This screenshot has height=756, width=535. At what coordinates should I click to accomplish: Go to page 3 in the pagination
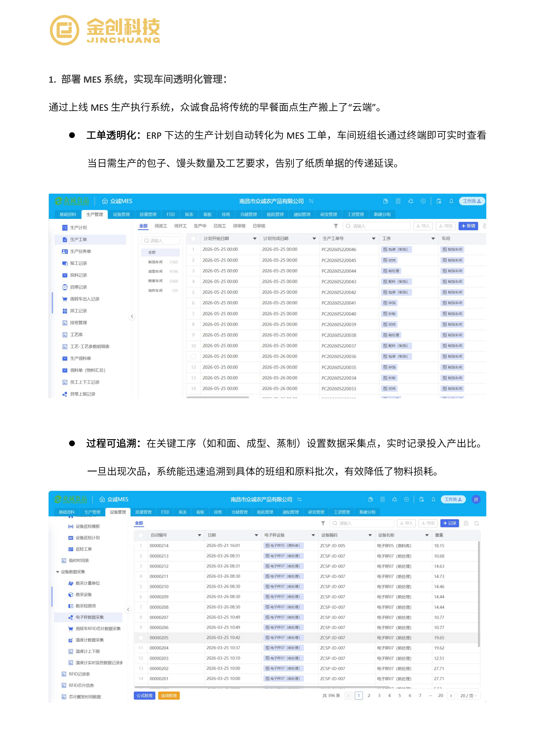pyautogui.click(x=379, y=695)
